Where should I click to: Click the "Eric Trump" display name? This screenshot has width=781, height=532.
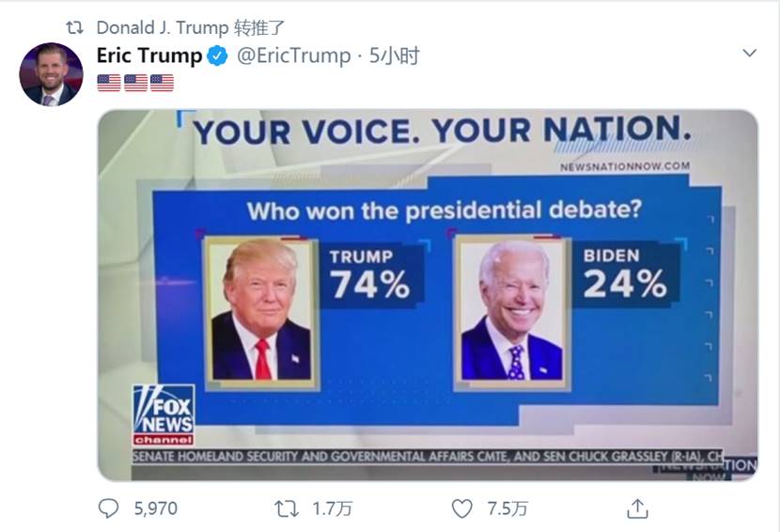point(148,56)
